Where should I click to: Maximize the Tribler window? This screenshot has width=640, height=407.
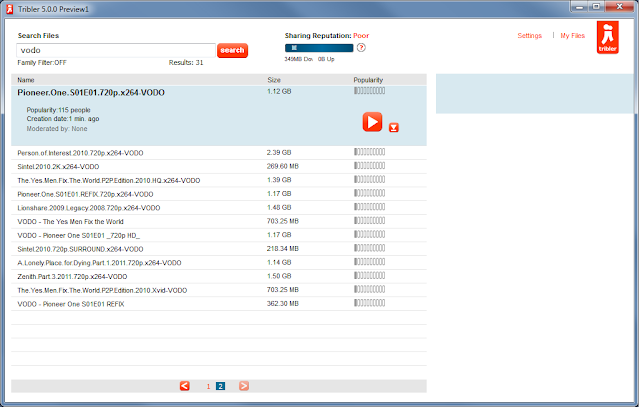coord(596,7)
